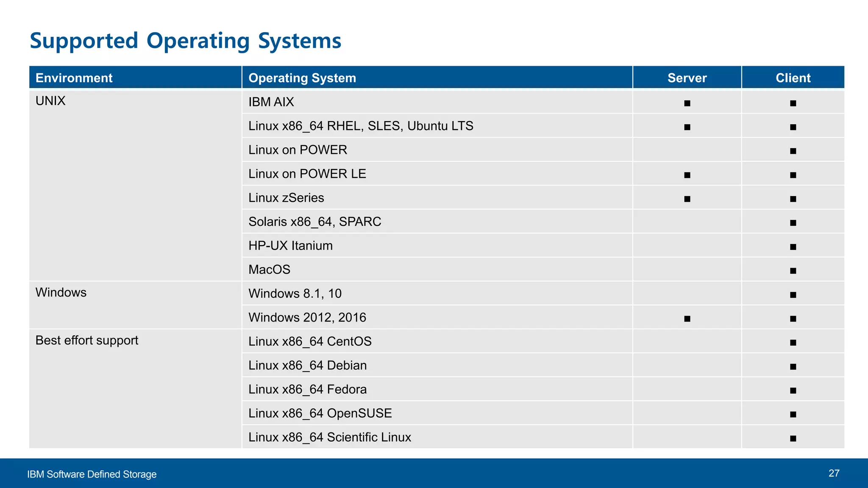Click the Client marker for Linux x86_64 Debian

point(793,366)
